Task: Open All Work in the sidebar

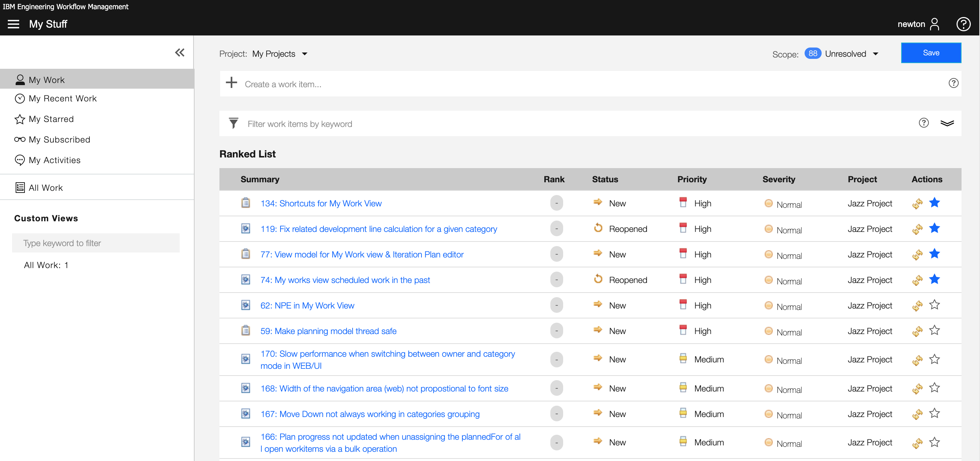Action: pyautogui.click(x=45, y=188)
